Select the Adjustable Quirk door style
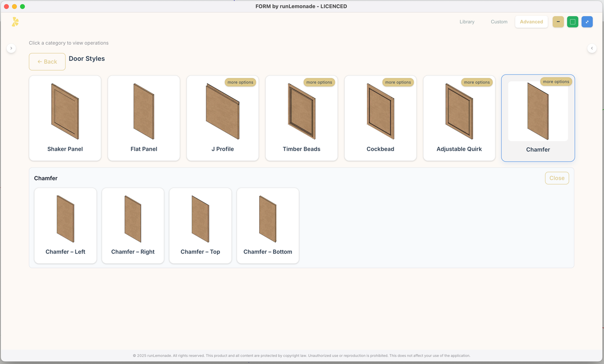The height and width of the screenshot is (364, 604). 459,118
